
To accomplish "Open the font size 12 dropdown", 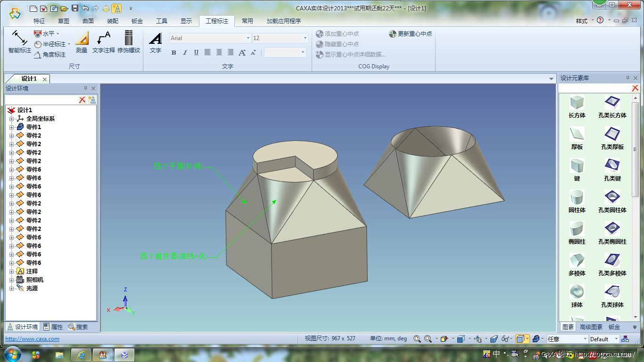I will [x=305, y=38].
